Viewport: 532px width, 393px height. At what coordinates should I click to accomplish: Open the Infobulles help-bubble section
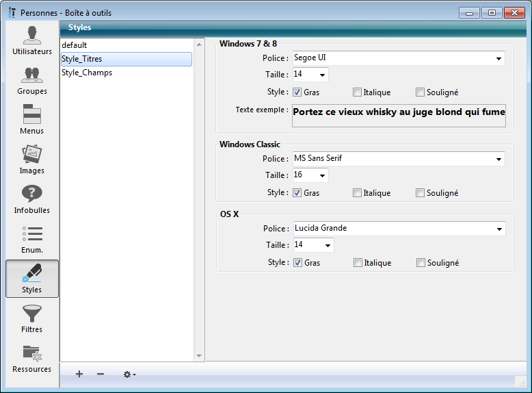(x=31, y=199)
